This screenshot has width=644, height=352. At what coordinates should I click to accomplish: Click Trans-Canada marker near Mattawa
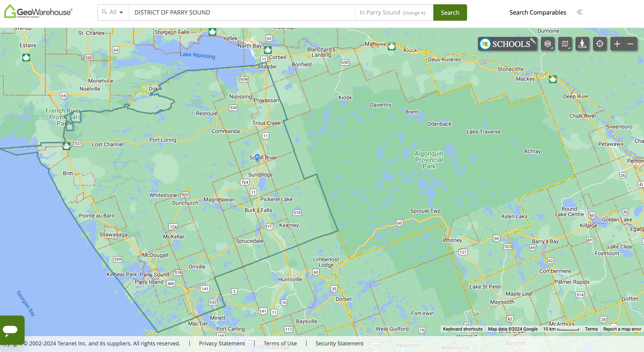[391, 46]
